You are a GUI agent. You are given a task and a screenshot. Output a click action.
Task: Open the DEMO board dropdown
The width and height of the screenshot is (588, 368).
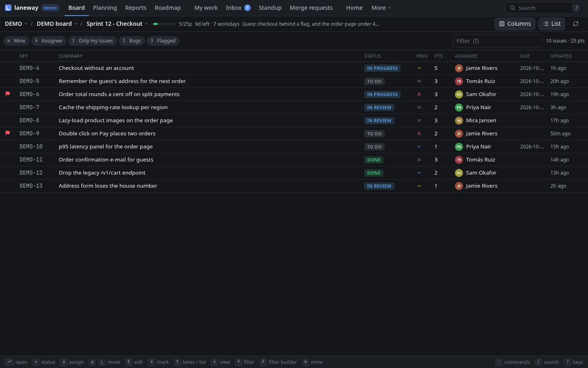click(57, 24)
